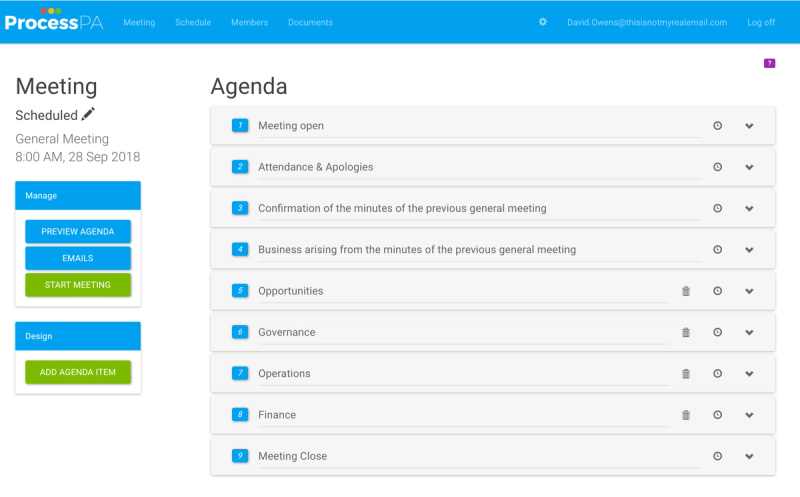Click the Opportunities title field
Screen dimensions: 800x497
463,291
